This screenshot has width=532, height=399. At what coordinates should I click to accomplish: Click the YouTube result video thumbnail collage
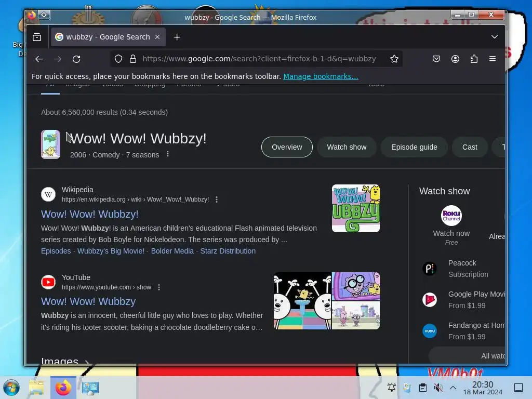coord(327,301)
